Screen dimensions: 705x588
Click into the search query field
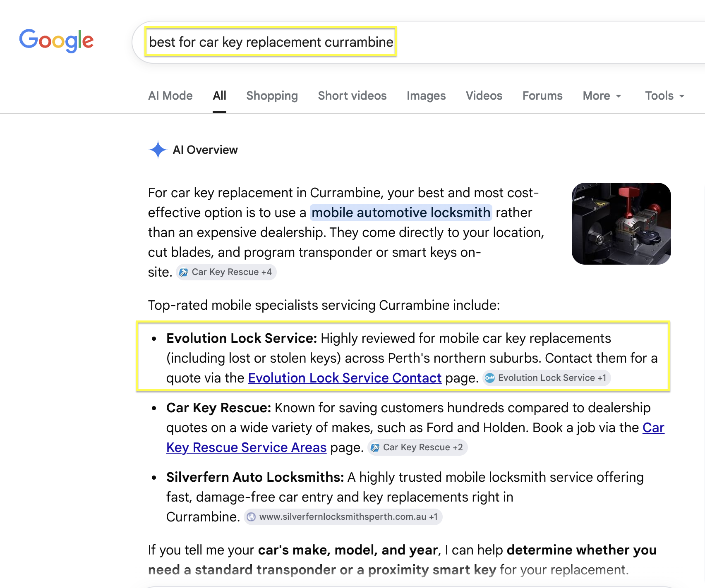click(x=418, y=42)
